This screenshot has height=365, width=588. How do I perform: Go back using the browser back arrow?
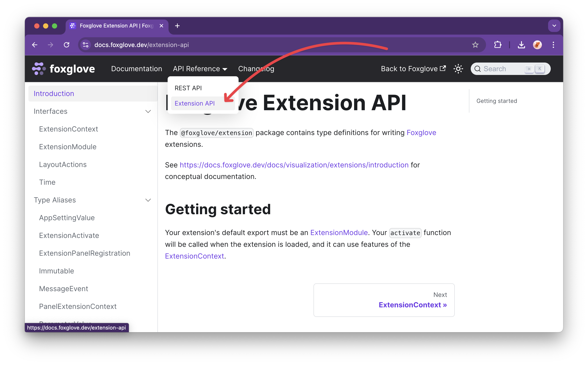pos(35,45)
